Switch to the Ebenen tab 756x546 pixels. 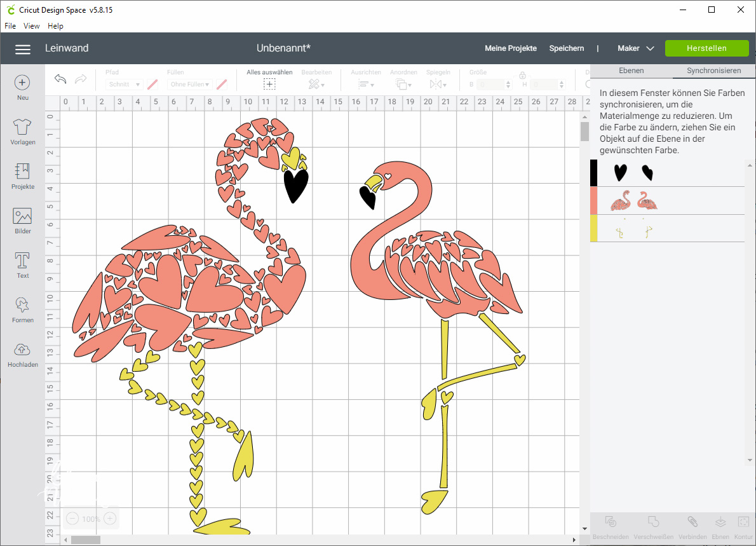click(x=631, y=71)
